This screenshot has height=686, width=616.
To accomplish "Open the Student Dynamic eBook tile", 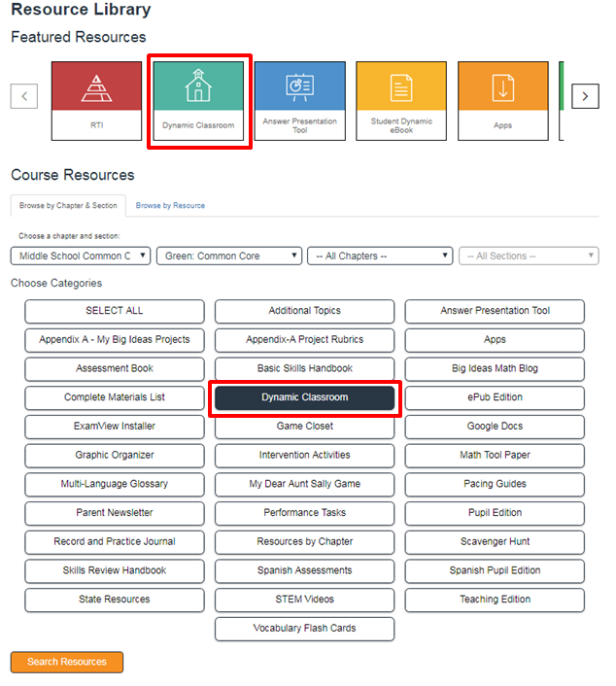I will (x=401, y=100).
